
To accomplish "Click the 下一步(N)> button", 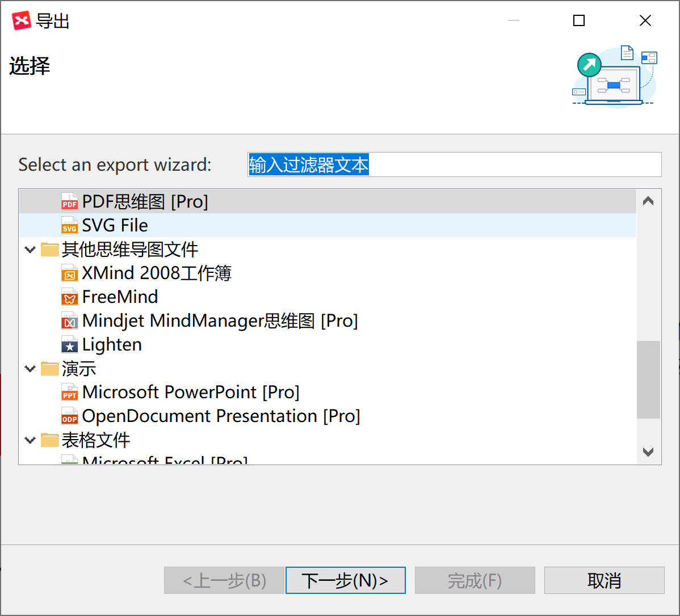I will coord(345,580).
